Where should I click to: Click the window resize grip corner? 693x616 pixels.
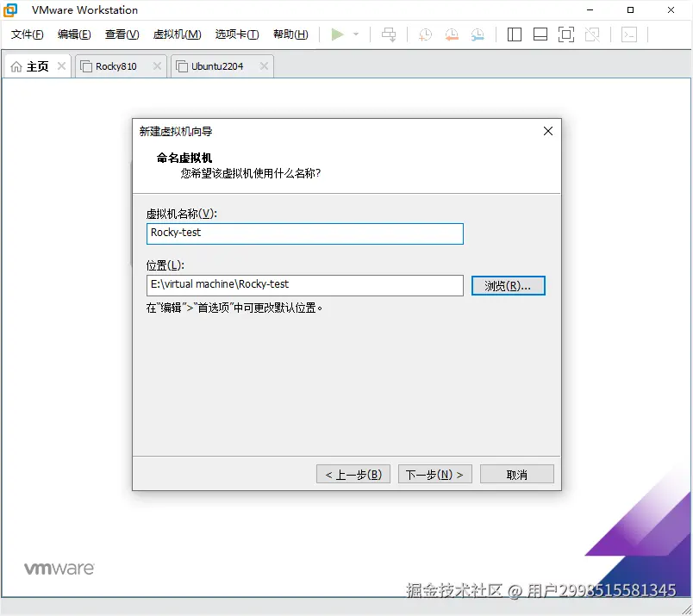686,609
